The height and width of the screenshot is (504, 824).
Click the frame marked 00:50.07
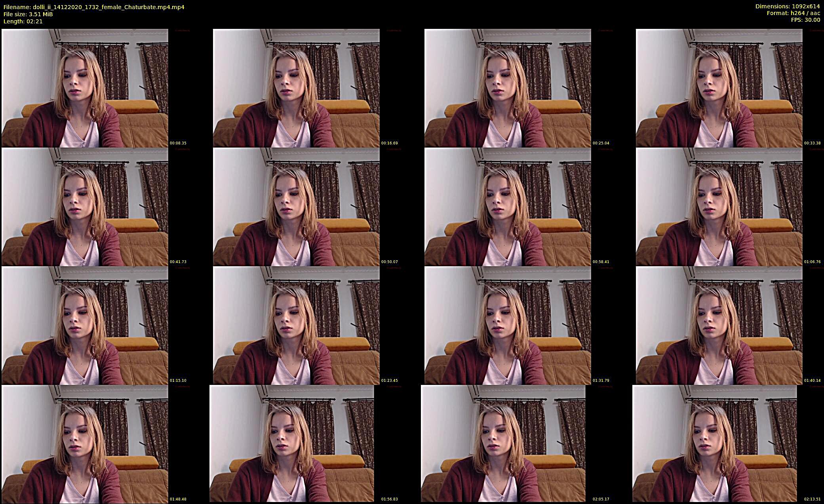click(x=296, y=207)
